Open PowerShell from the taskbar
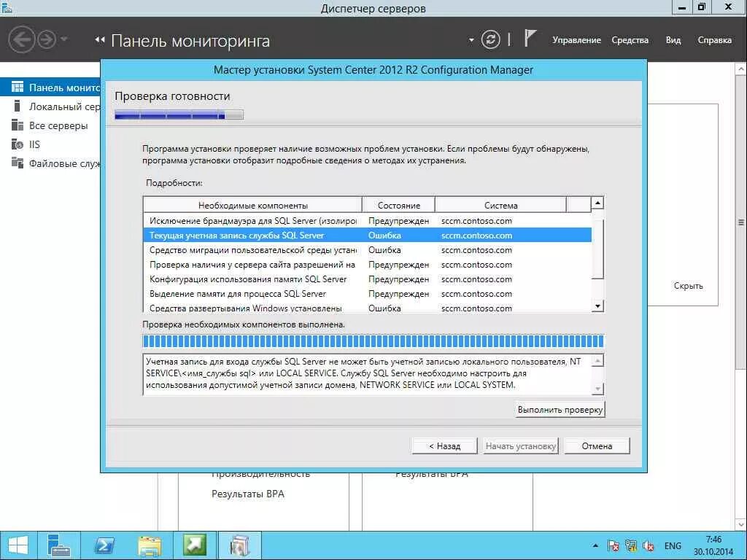 point(104,545)
